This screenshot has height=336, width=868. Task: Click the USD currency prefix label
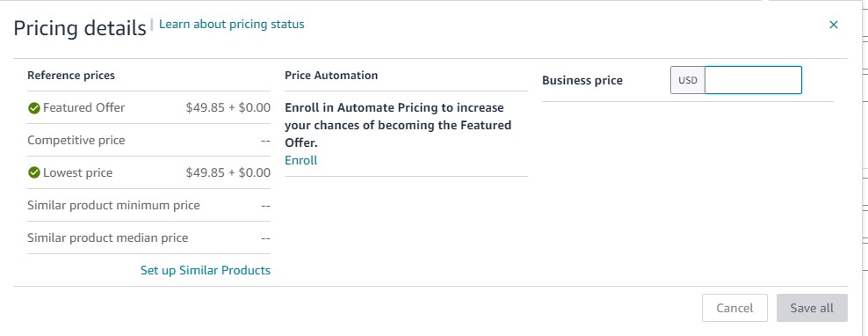[x=688, y=80]
